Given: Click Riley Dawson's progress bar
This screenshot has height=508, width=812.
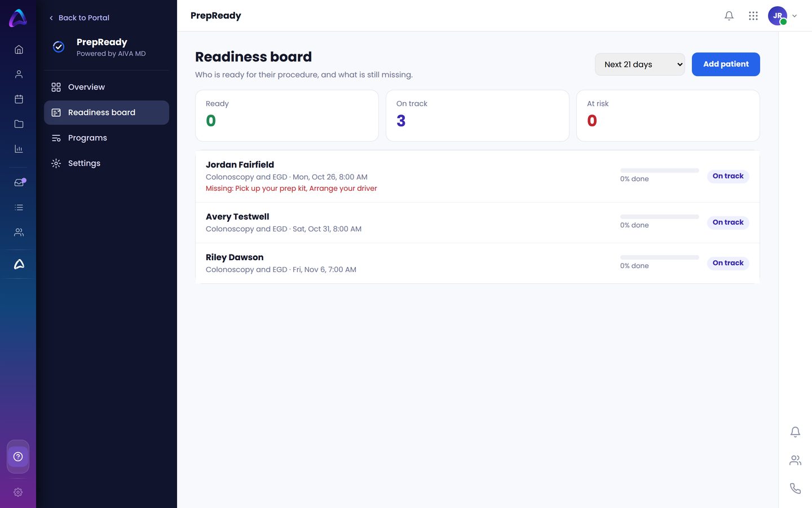Looking at the screenshot, I should click(x=660, y=257).
